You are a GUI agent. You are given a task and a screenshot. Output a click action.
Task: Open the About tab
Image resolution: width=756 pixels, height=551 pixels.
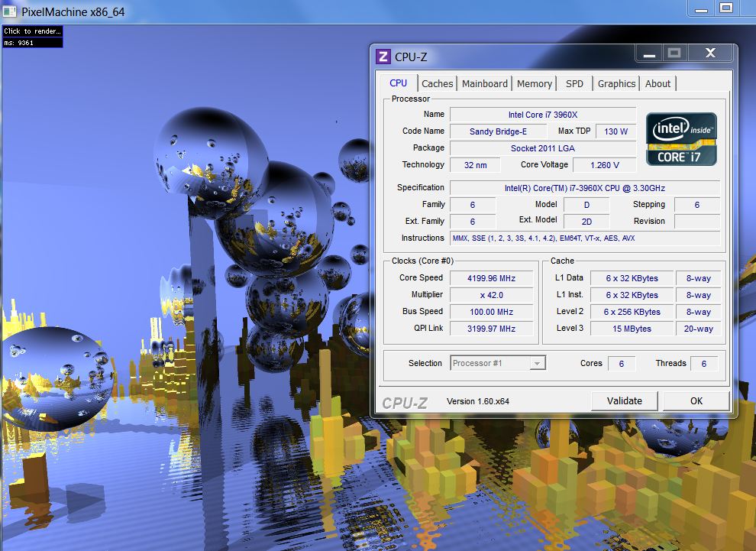(657, 84)
